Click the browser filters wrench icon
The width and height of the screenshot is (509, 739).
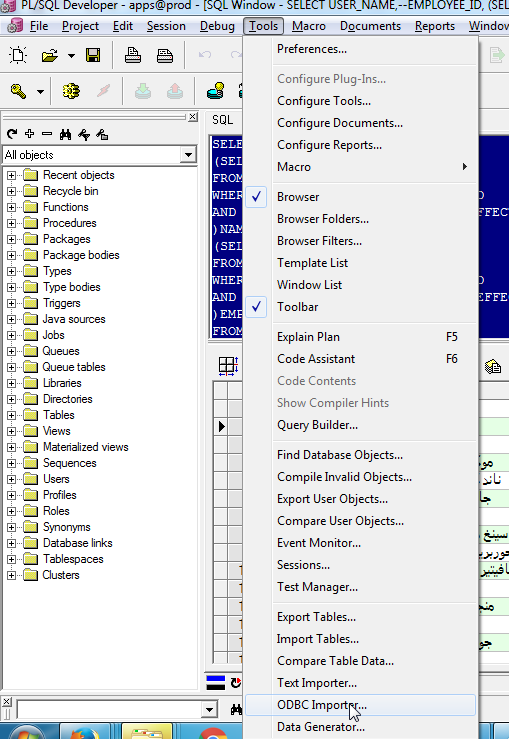pyautogui.click(x=84, y=135)
